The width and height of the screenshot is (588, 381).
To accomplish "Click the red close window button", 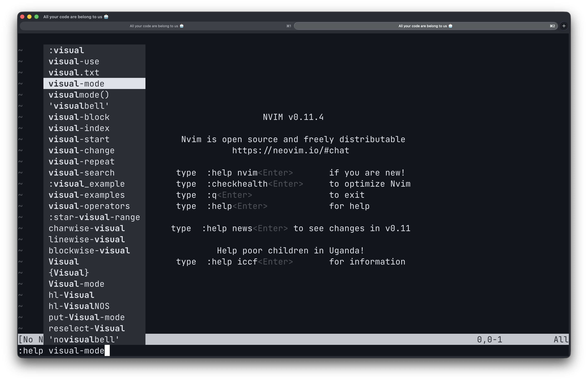I will pos(22,17).
